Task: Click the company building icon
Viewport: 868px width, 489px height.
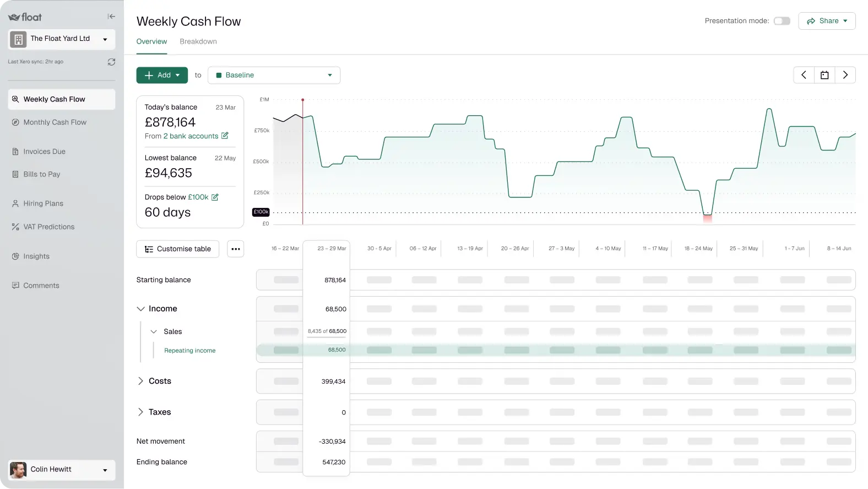Action: 18,39
